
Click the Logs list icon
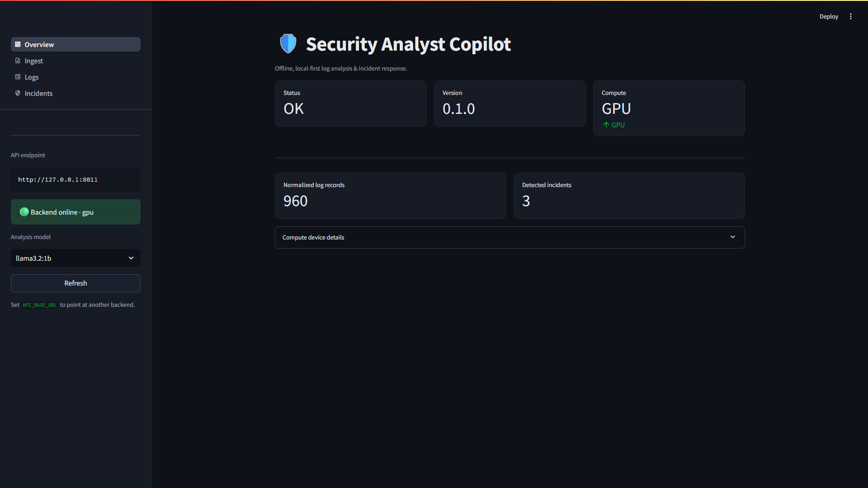(18, 77)
